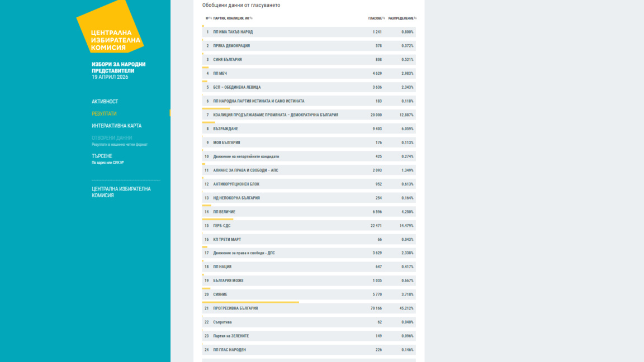Select the ПП ВЕЛИЧИЕ row
This screenshot has width=644, height=362.
(309, 212)
